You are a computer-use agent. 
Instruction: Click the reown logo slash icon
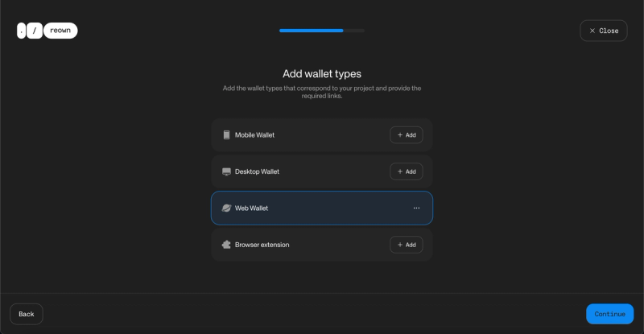(35, 31)
